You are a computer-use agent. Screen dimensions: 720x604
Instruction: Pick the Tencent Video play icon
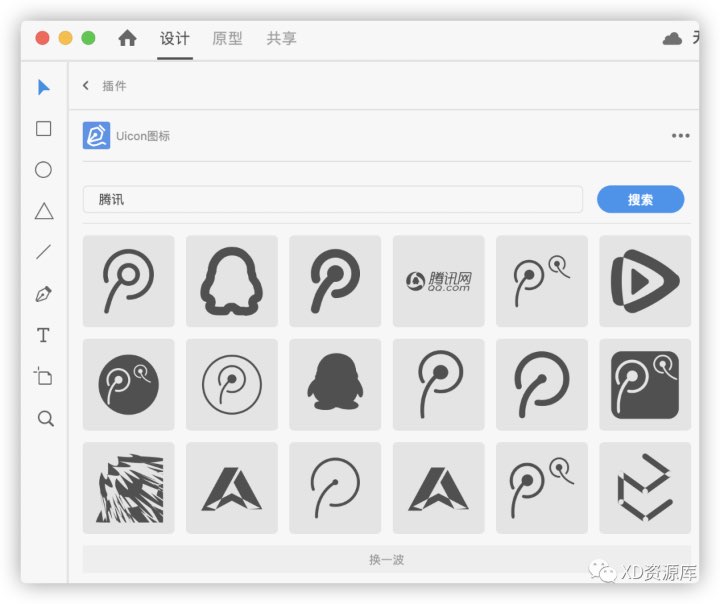645,281
